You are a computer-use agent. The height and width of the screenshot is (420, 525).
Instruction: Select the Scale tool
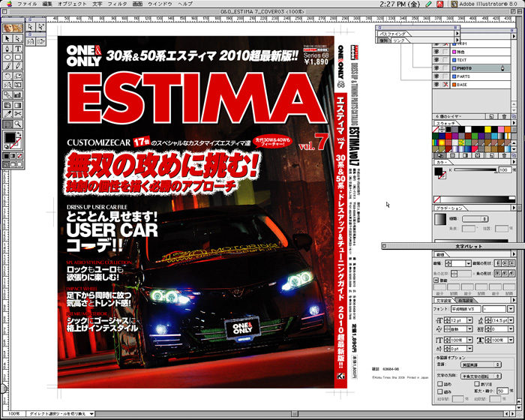point(18,76)
